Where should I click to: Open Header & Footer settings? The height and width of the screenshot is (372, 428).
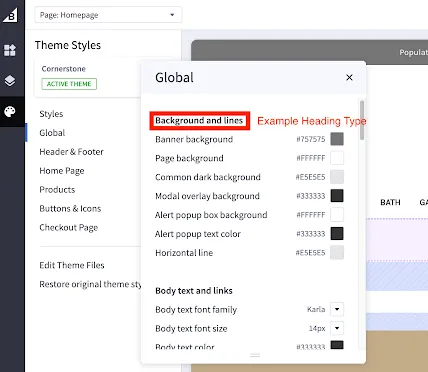(x=71, y=152)
